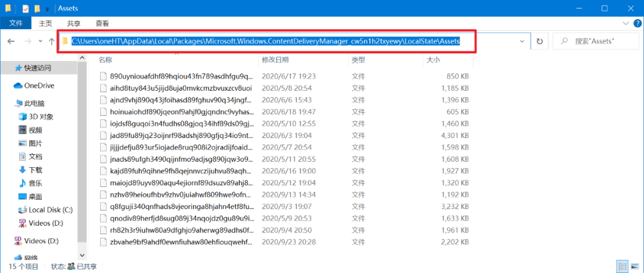The image size is (644, 273).
Task: Open the 文件 menu
Action: (16, 23)
